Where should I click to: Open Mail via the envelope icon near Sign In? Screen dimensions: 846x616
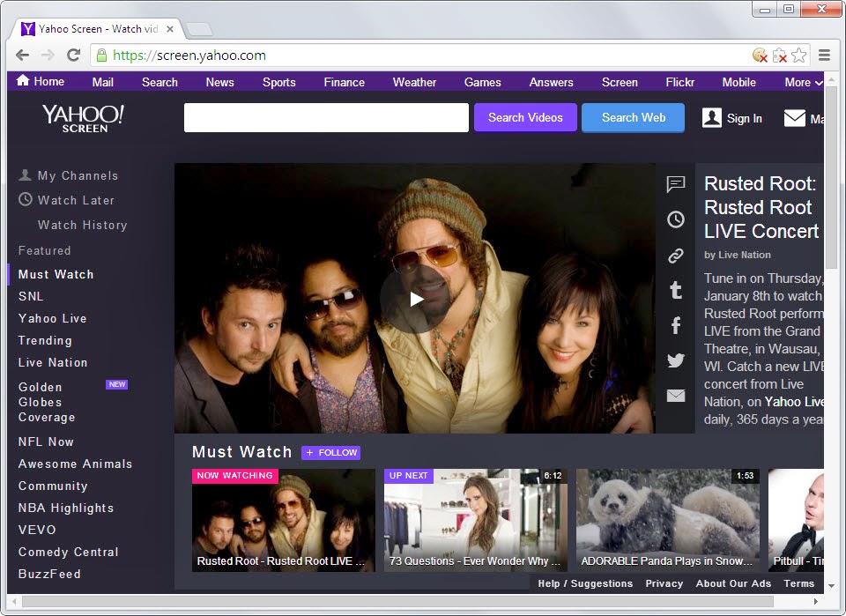tap(795, 118)
